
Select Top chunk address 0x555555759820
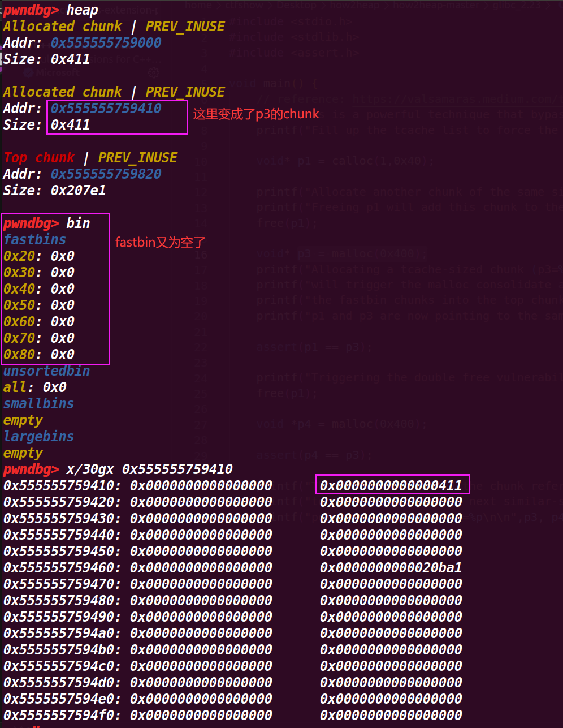(x=106, y=174)
